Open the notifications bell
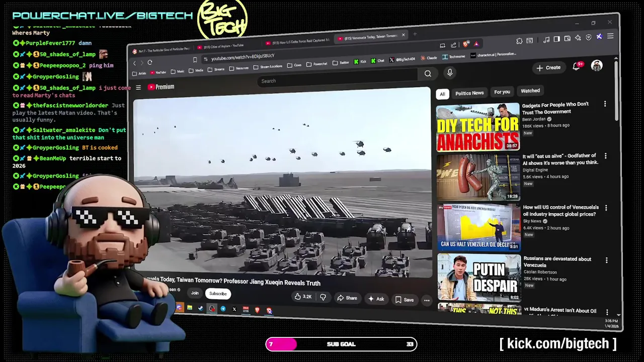The width and height of the screenshot is (644, 362). [x=577, y=67]
